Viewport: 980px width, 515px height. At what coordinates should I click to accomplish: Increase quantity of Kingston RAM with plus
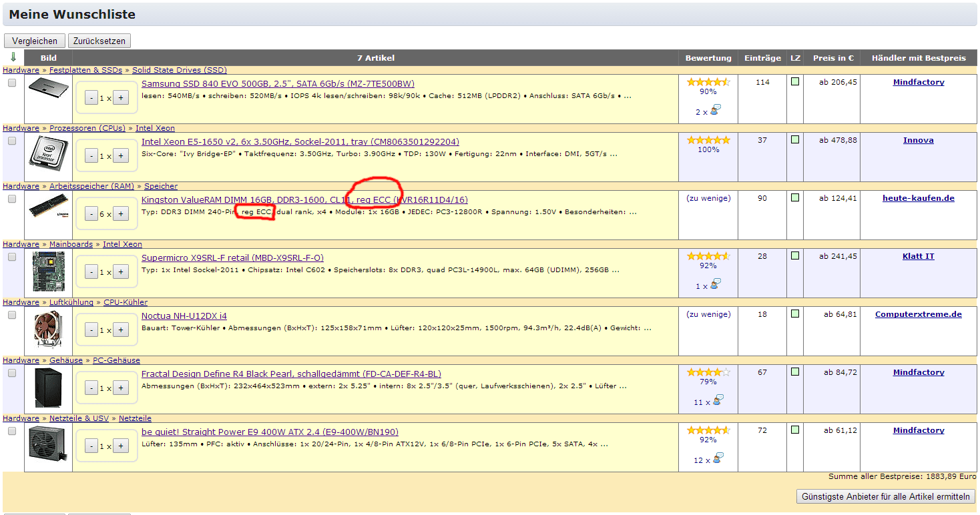tap(121, 214)
